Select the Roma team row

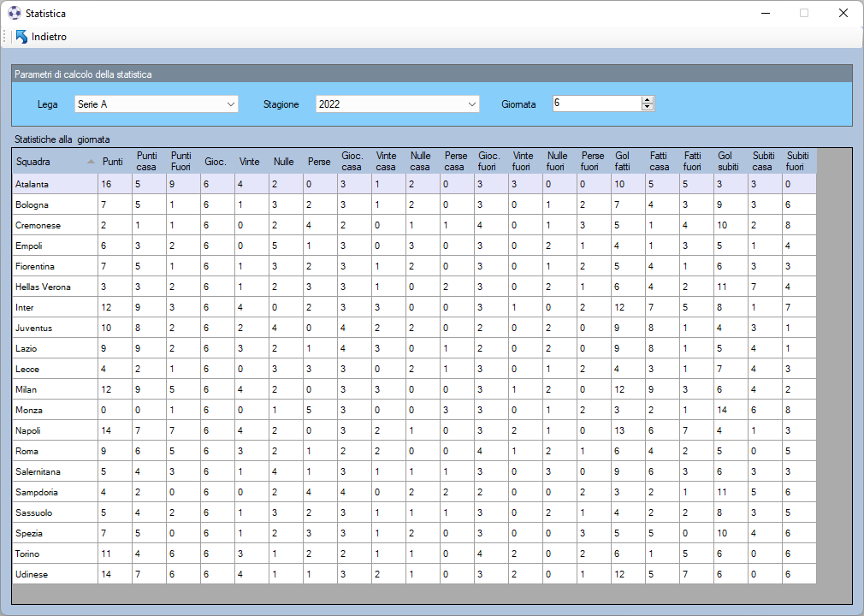414,451
